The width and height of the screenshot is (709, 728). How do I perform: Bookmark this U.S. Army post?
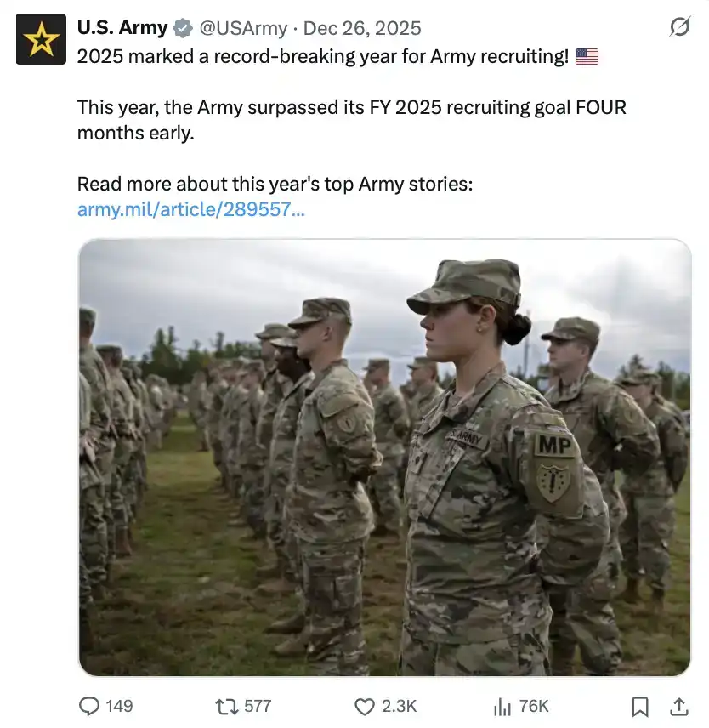click(640, 706)
